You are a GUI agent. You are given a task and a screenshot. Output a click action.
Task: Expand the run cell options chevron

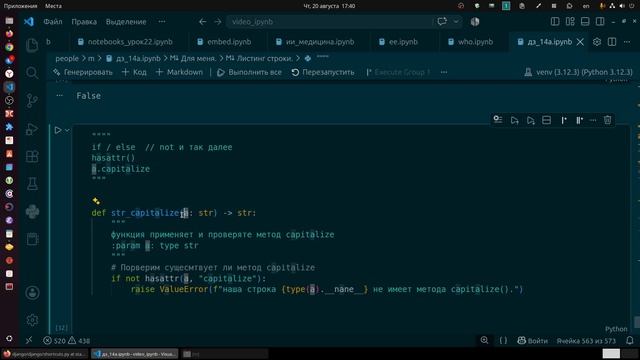67,130
